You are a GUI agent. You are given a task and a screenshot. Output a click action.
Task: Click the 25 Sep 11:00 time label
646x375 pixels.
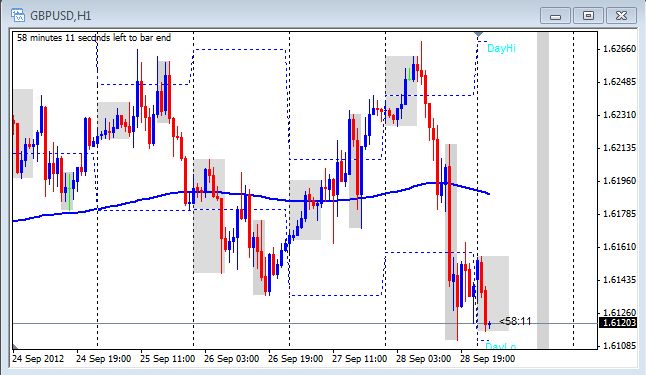[x=167, y=359]
